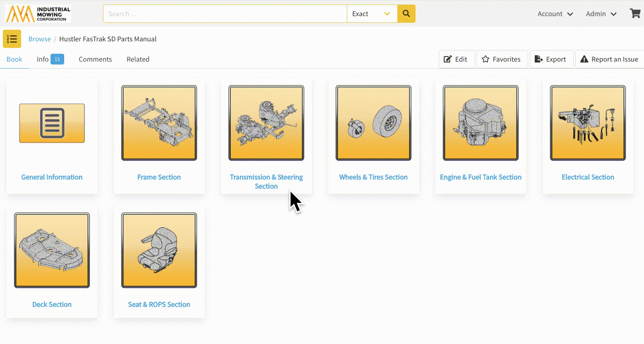Open the Frame Section thumbnail image
The height and width of the screenshot is (344, 644).
pos(159,123)
